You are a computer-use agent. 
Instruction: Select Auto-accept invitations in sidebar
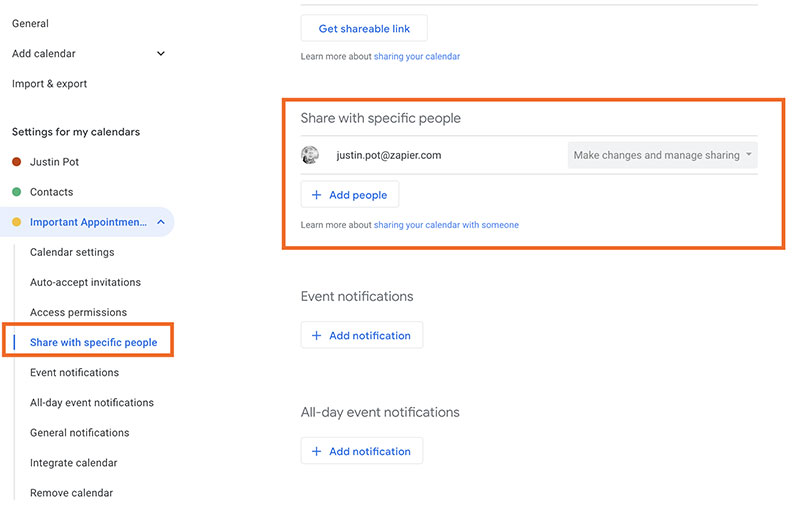[85, 282]
